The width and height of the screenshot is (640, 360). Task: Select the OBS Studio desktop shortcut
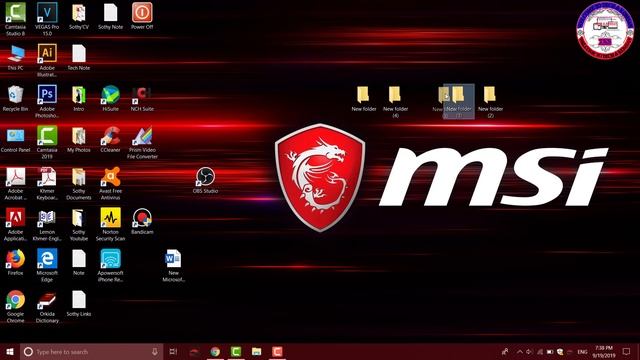point(205,177)
